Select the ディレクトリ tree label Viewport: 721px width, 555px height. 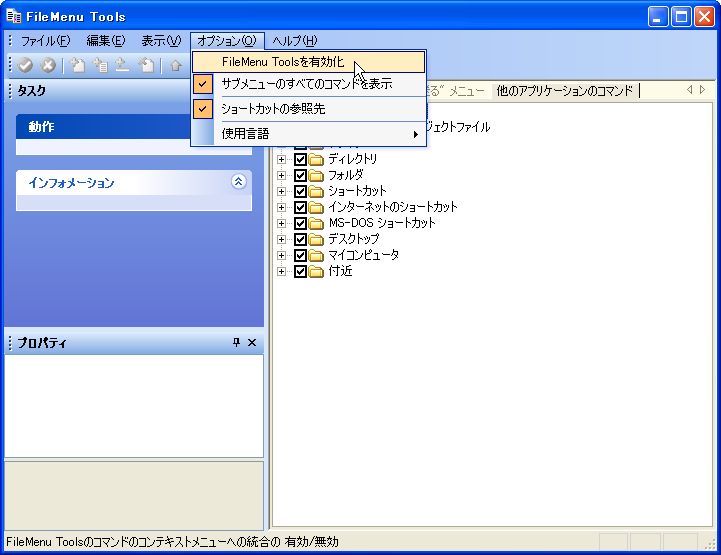pos(352,159)
